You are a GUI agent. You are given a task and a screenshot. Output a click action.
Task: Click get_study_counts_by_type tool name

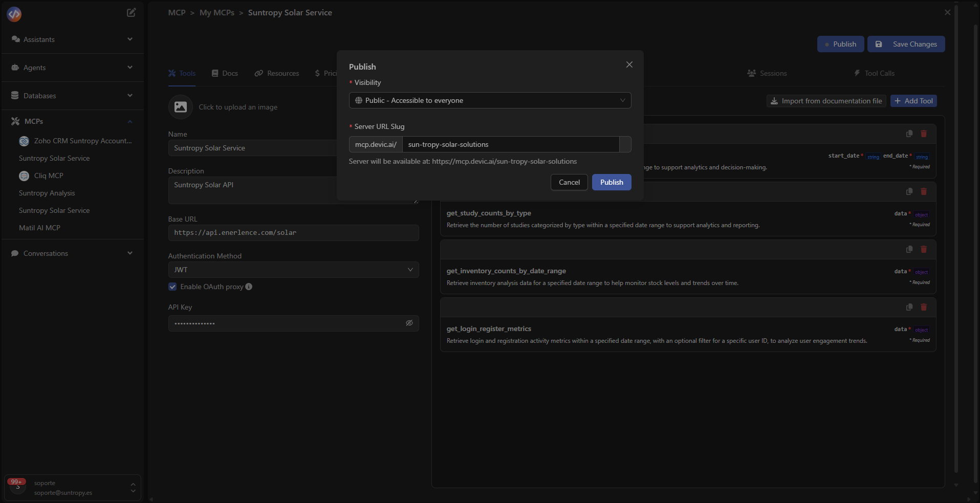(x=489, y=213)
